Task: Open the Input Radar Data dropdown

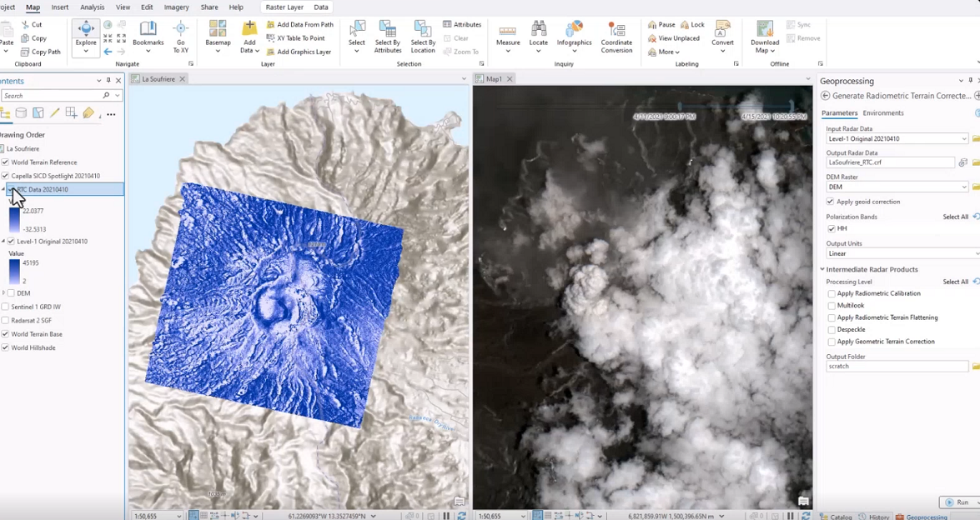Action: [x=964, y=138]
